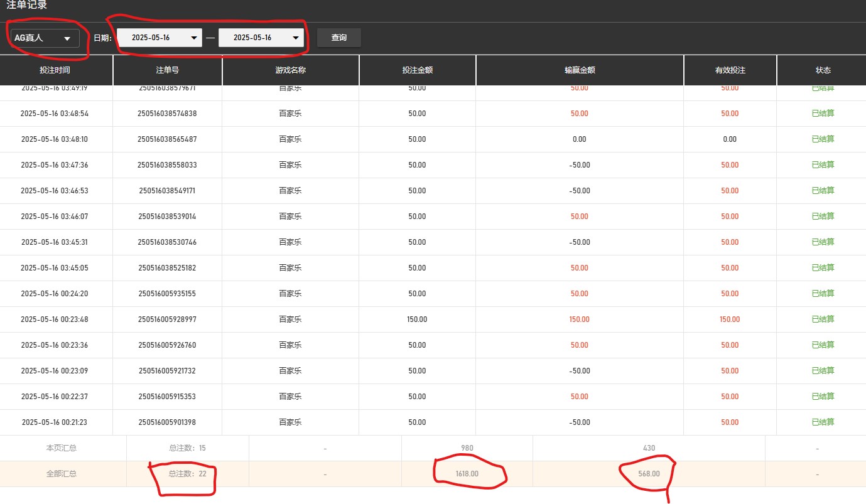
Task: Click bet number 250516005928997 with 150.00 bet
Action: [x=167, y=319]
